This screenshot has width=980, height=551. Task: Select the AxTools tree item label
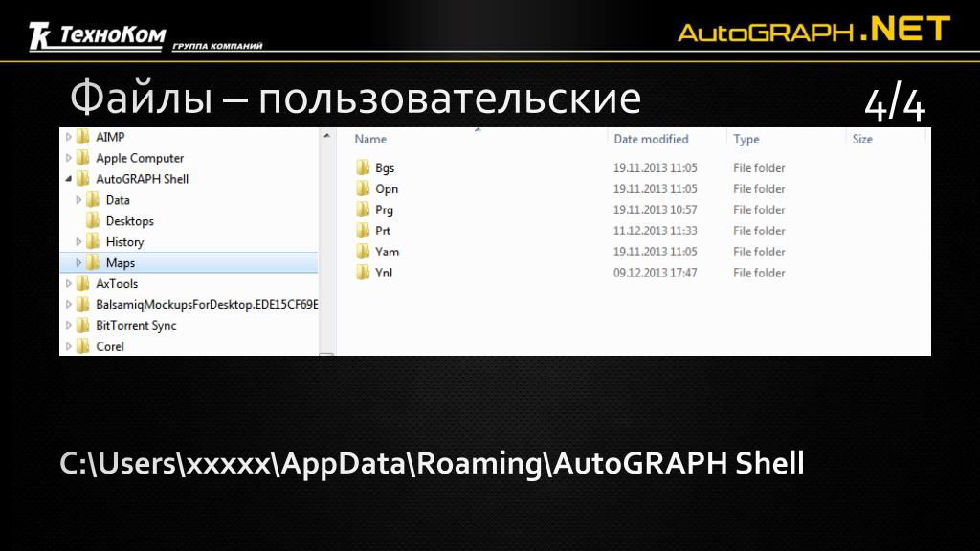coord(117,284)
